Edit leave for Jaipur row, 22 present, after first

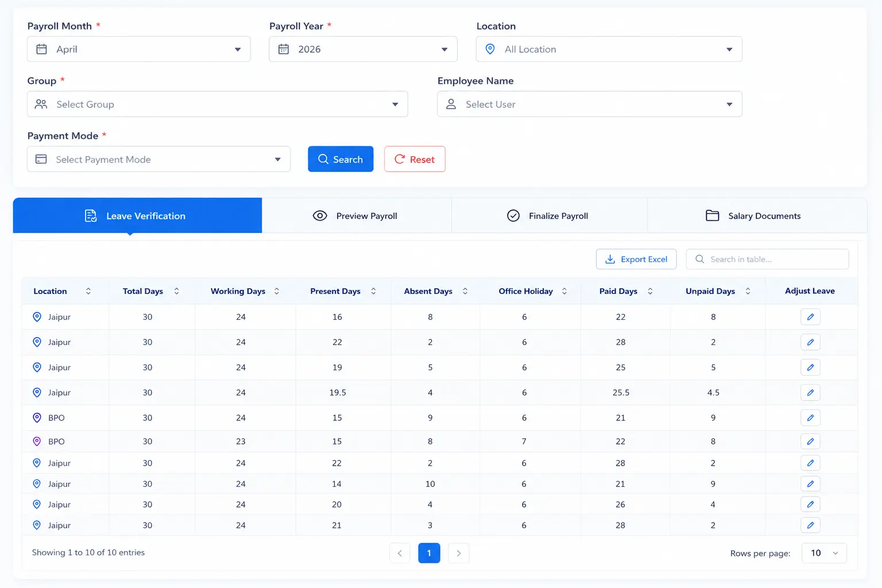coord(810,342)
